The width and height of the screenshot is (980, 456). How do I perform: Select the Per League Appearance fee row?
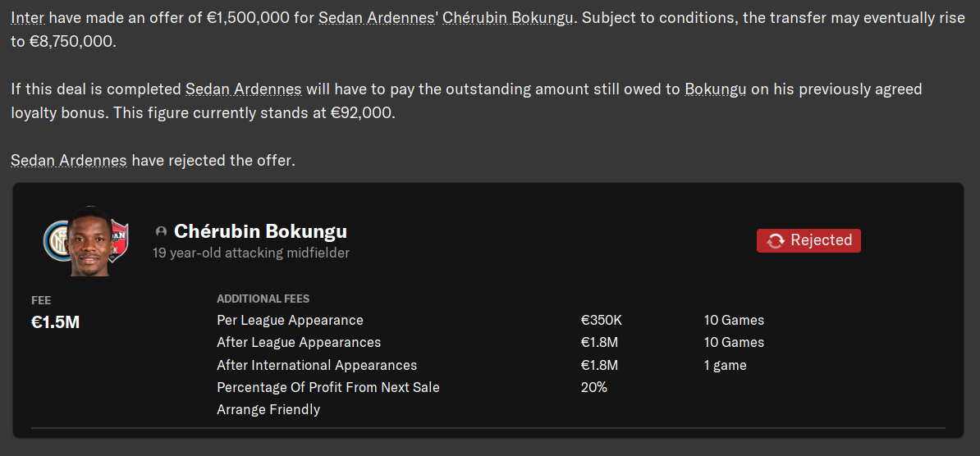point(290,320)
